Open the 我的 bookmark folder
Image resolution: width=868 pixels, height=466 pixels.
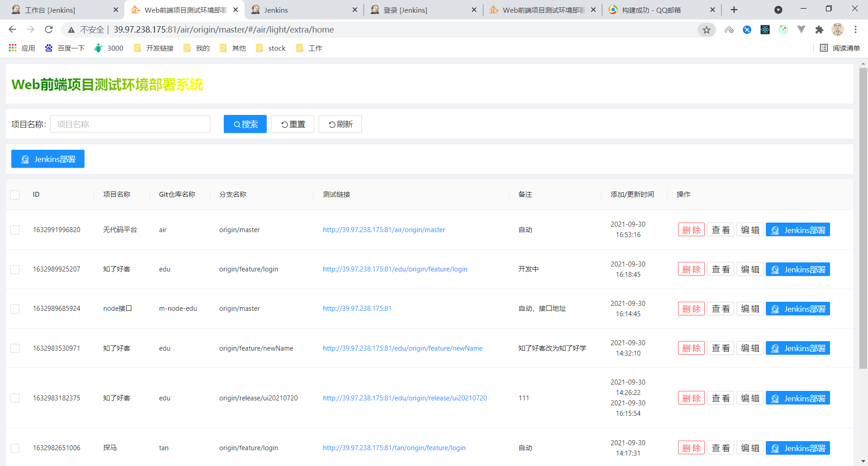click(x=197, y=48)
